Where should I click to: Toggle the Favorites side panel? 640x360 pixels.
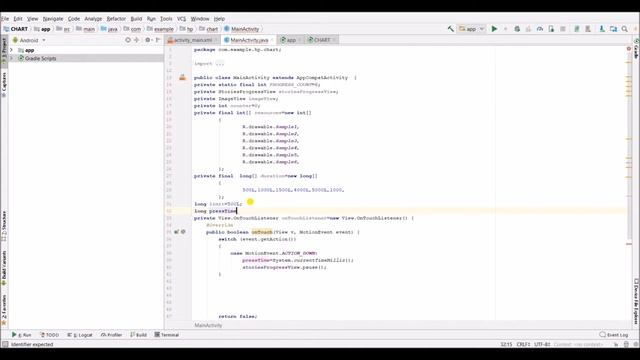(x=4, y=309)
